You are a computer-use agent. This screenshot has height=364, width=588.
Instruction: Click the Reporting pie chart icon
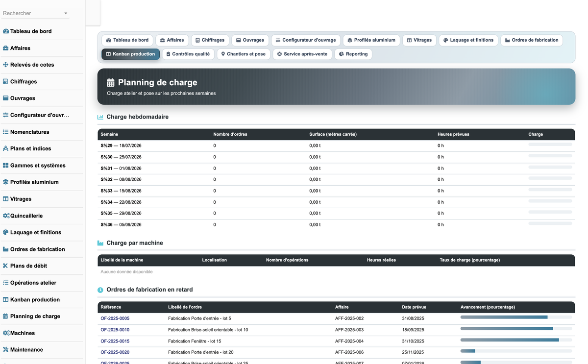tap(342, 54)
